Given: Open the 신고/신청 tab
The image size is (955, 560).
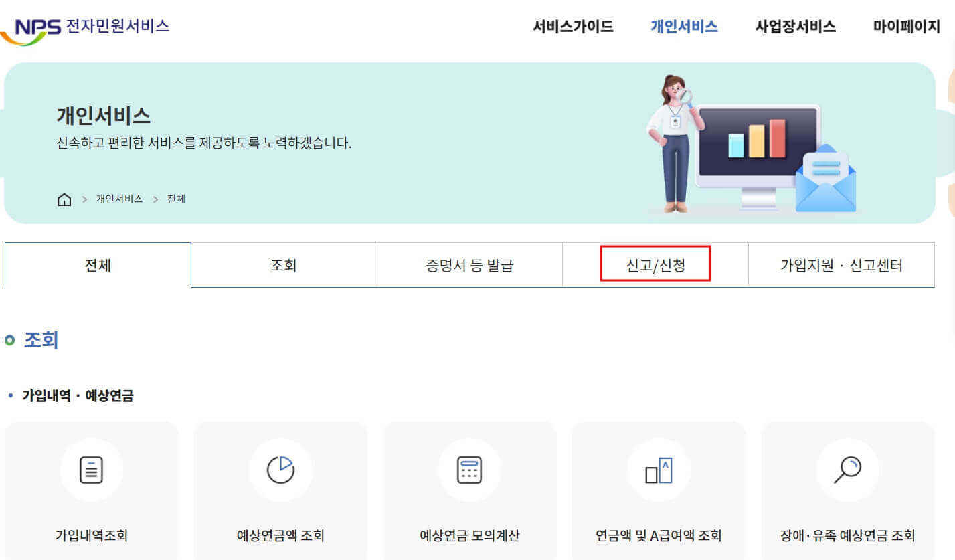Looking at the screenshot, I should point(655,264).
